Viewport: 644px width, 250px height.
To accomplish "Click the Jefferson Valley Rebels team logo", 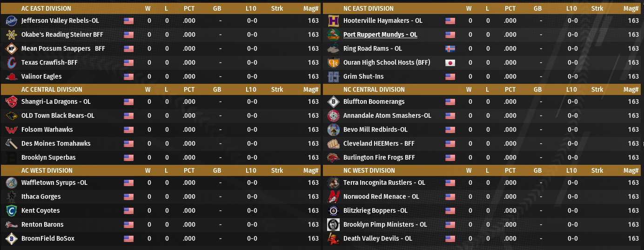I will (11, 21).
